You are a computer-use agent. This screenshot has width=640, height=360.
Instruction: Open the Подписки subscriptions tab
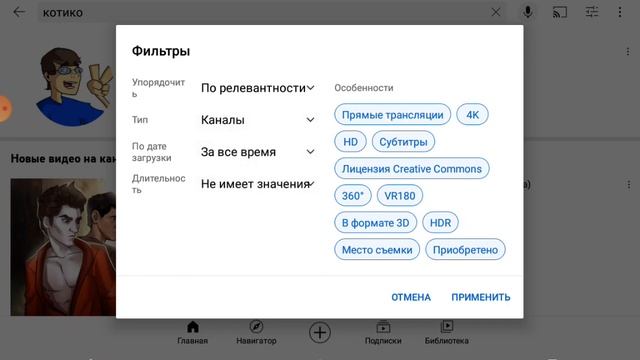click(383, 333)
